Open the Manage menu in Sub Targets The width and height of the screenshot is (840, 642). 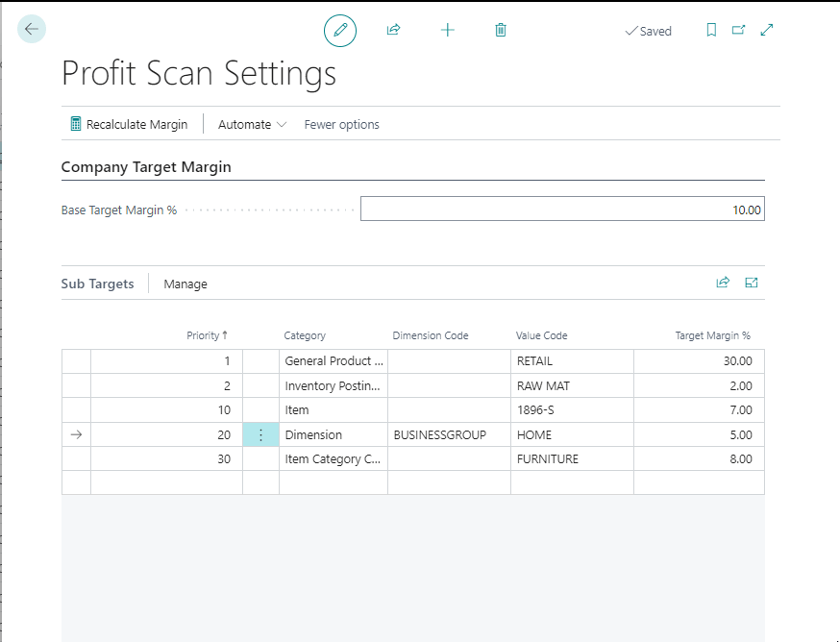coord(185,284)
